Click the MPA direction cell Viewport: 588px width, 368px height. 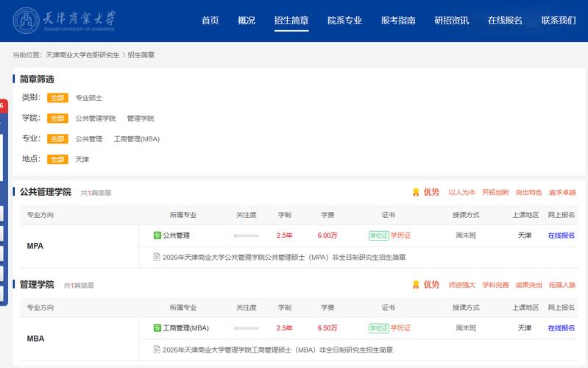tap(79, 246)
